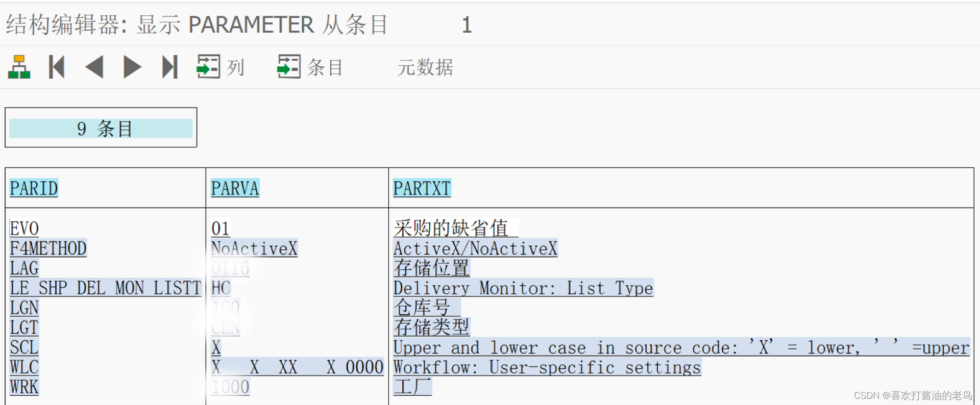This screenshot has width=980, height=405.
Task: Select the LGT parameter ID cell
Action: coord(24,327)
